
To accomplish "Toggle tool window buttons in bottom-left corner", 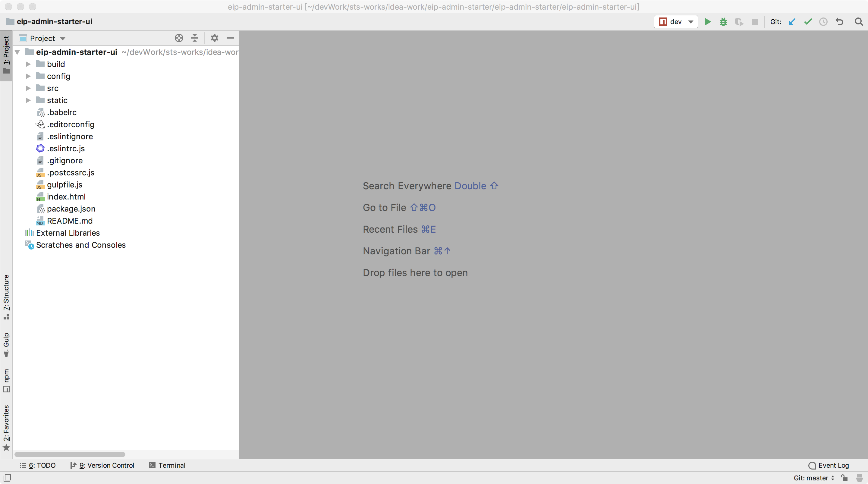I will tap(7, 478).
